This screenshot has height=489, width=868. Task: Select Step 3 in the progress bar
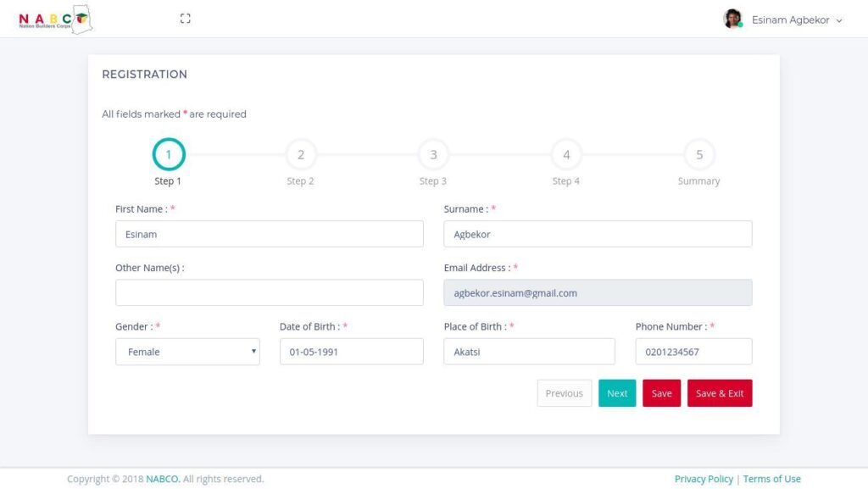(x=433, y=155)
